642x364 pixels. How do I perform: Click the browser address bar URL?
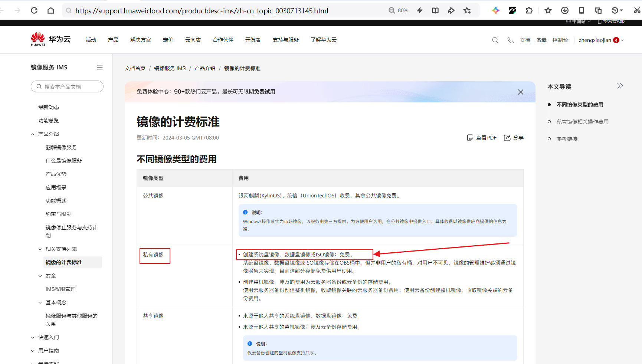pyautogui.click(x=202, y=11)
